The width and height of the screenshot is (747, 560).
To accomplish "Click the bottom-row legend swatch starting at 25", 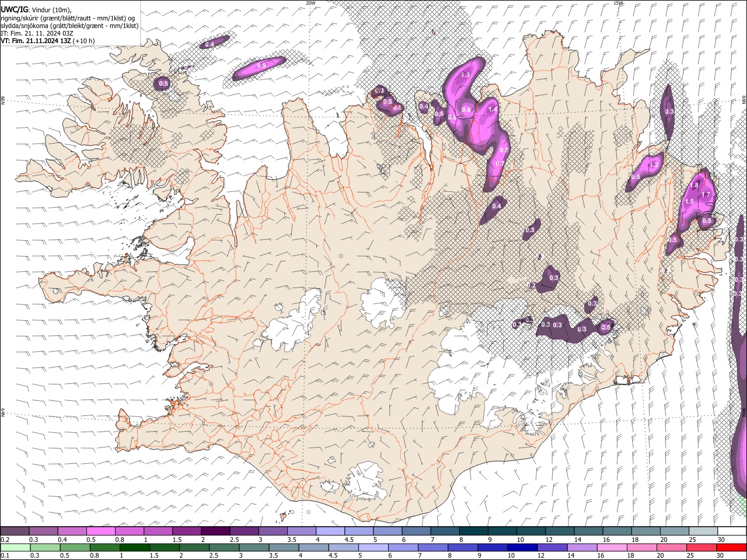I will (701, 547).
